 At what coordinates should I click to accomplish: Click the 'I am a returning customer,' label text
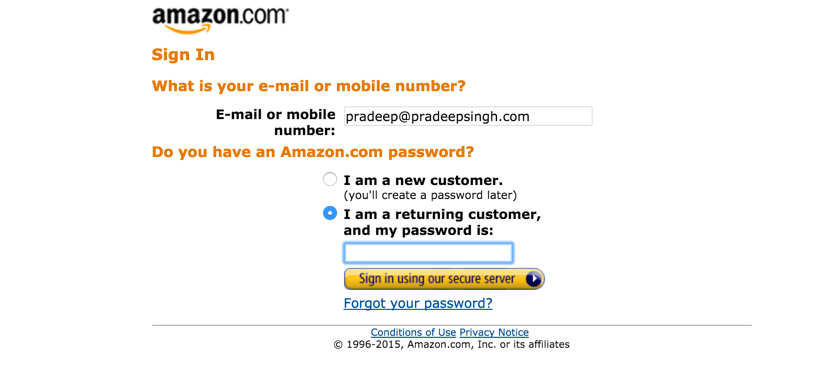pos(442,214)
